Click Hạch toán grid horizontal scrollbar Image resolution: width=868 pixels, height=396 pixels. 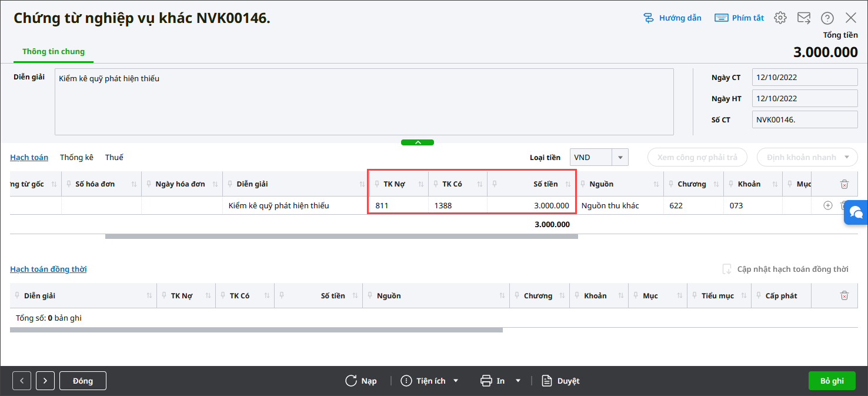click(x=341, y=237)
